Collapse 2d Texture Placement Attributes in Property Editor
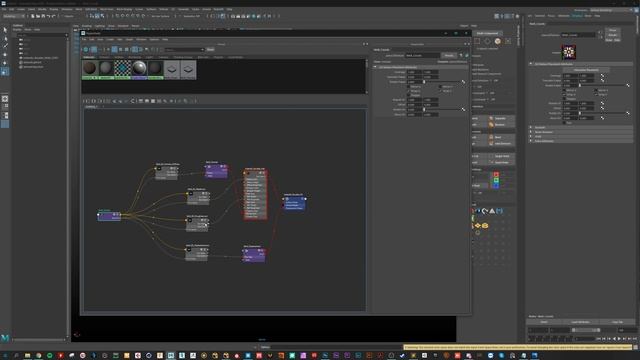 [421, 67]
